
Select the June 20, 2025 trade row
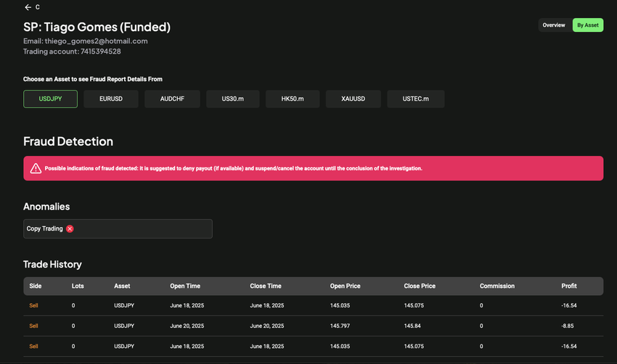pos(312,326)
